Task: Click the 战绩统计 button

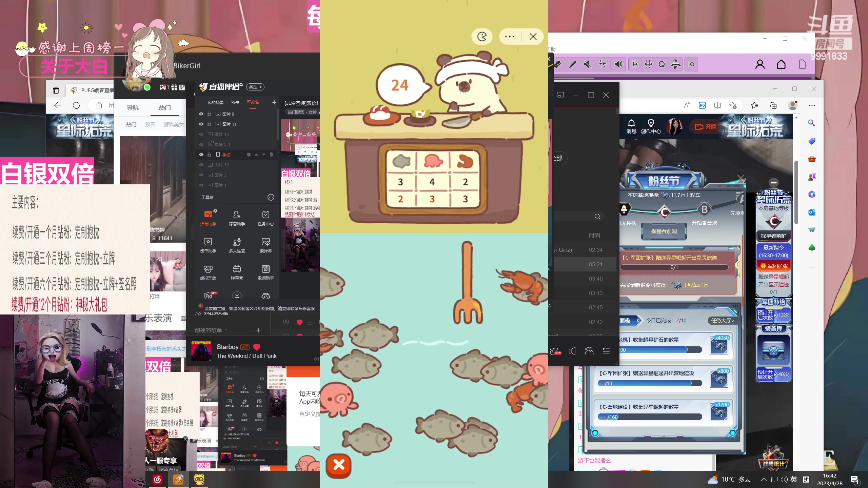Action: 773,458
